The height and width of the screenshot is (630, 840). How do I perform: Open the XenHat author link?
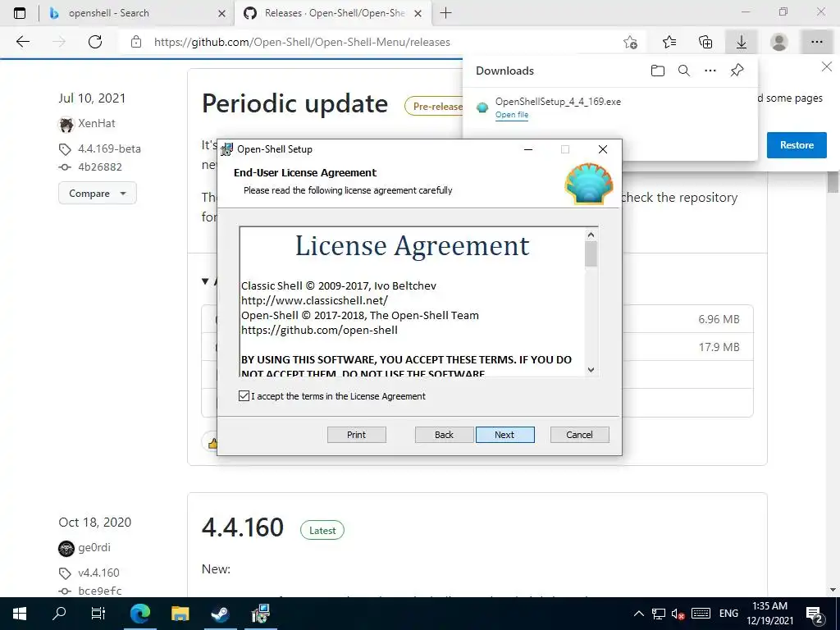pyautogui.click(x=97, y=123)
